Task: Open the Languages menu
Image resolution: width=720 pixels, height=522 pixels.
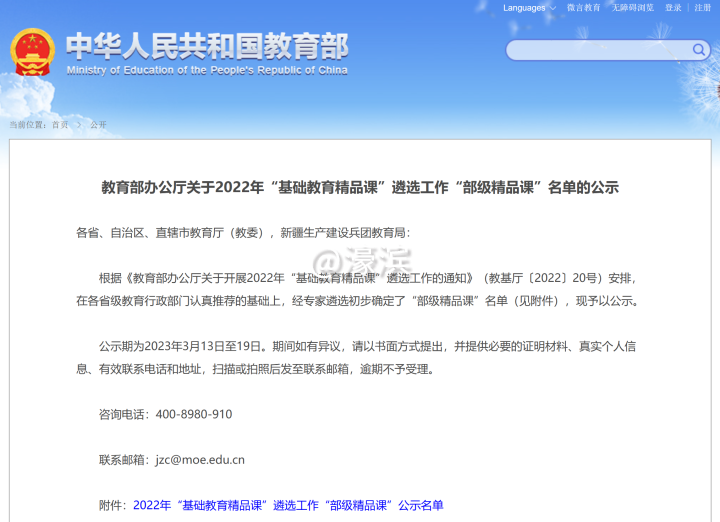Action: 526,8
